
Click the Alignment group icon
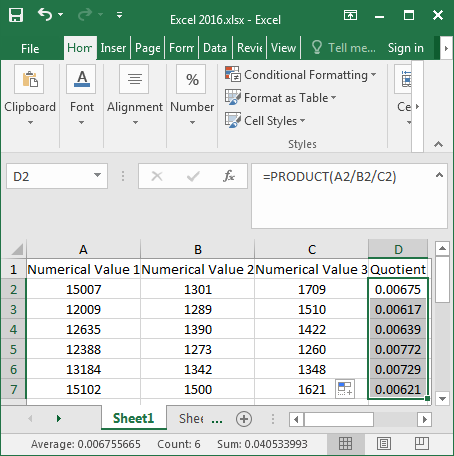coord(134,79)
